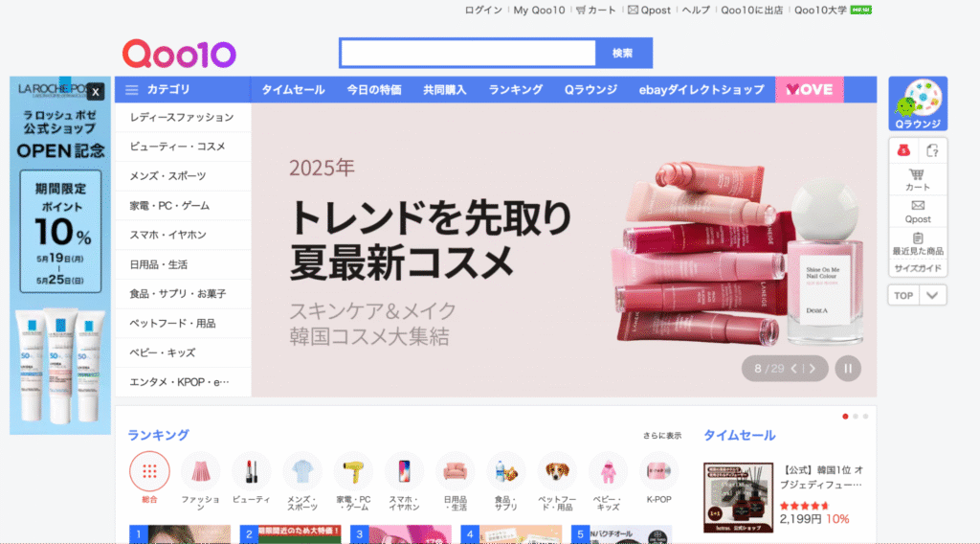Jump to TOP of page
This screenshot has width=980, height=544.
click(903, 295)
